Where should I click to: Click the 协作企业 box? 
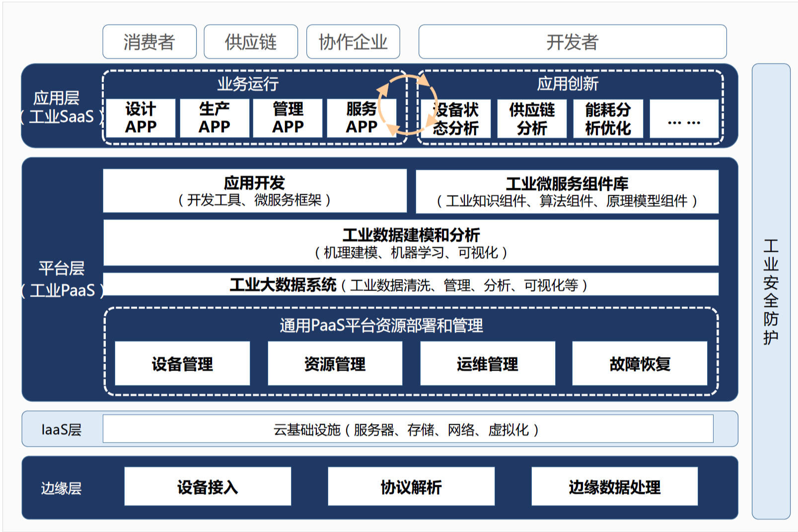(x=353, y=42)
